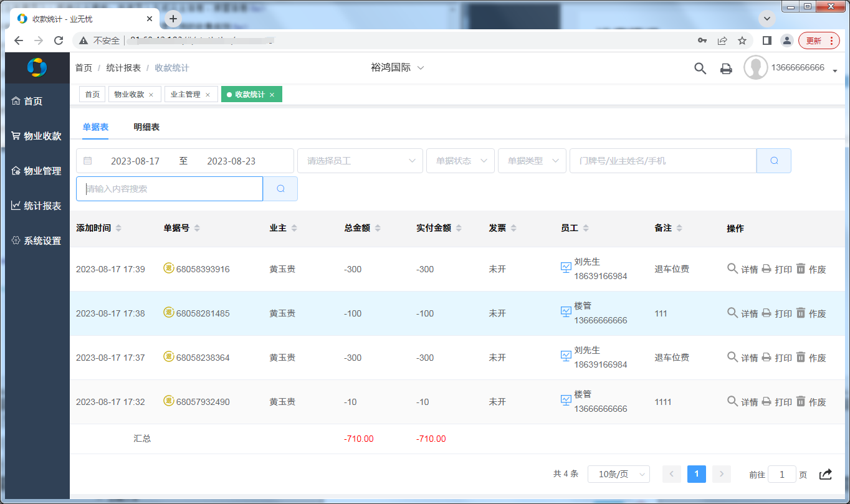Screen dimensions: 850x504
Task: Print receipt 68058238364 via 打印
Action: (x=777, y=358)
